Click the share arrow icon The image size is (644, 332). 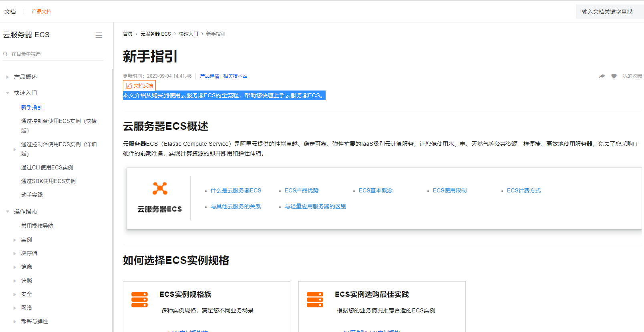602,76
